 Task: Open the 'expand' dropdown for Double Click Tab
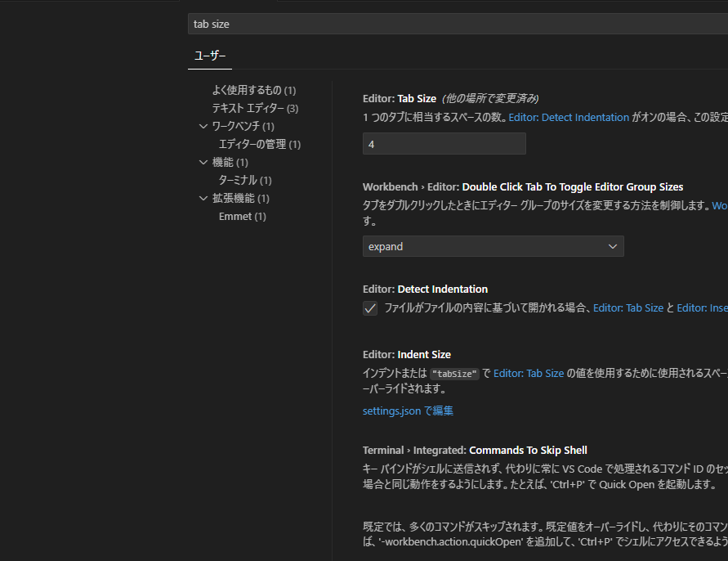coord(493,246)
